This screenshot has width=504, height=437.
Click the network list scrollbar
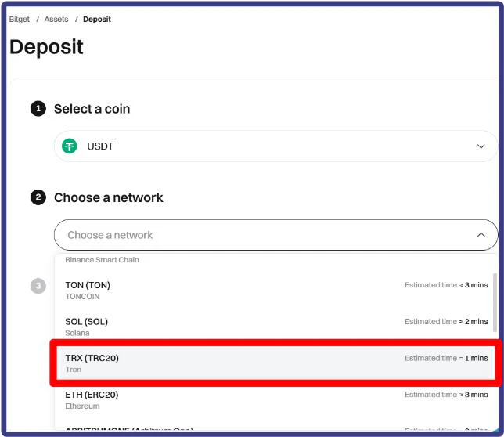pos(495,302)
